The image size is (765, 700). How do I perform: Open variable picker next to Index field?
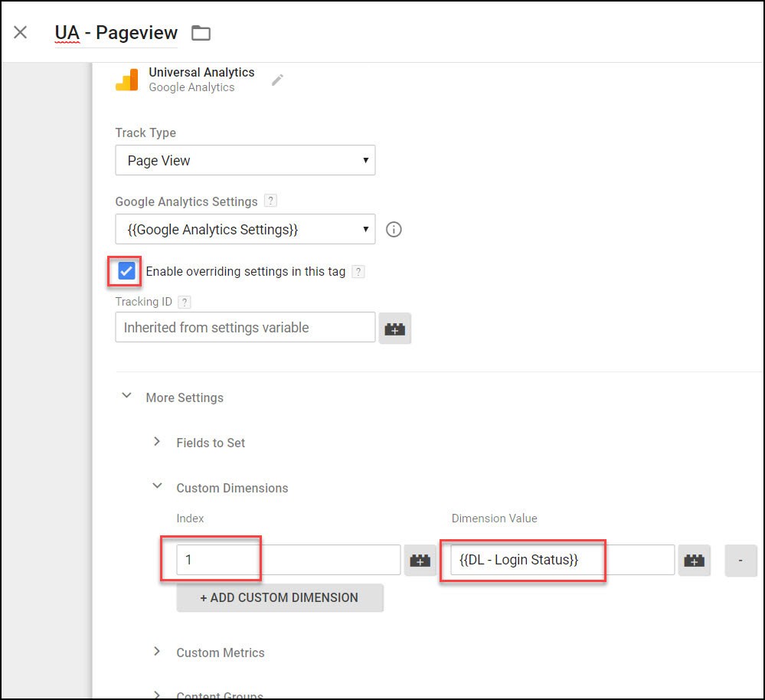(x=420, y=560)
